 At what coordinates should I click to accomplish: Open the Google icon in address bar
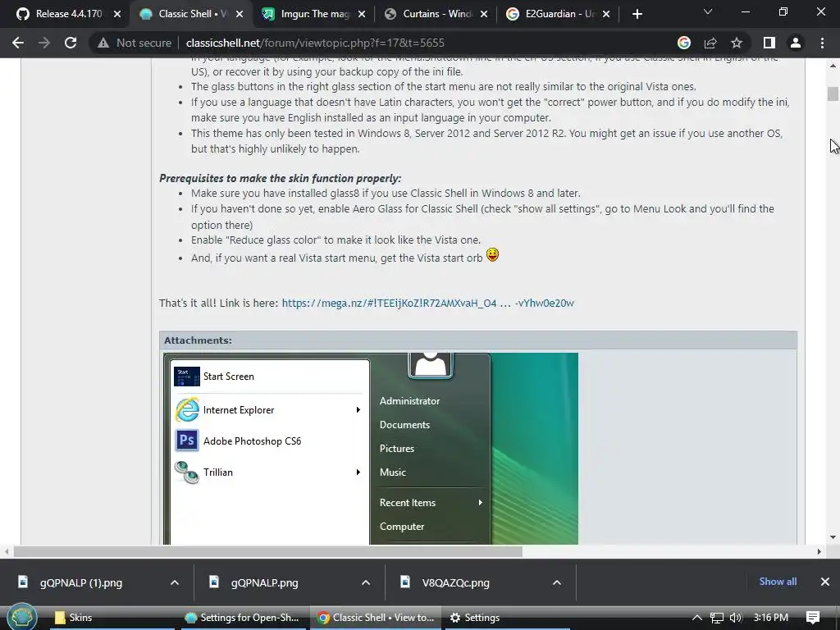click(684, 43)
